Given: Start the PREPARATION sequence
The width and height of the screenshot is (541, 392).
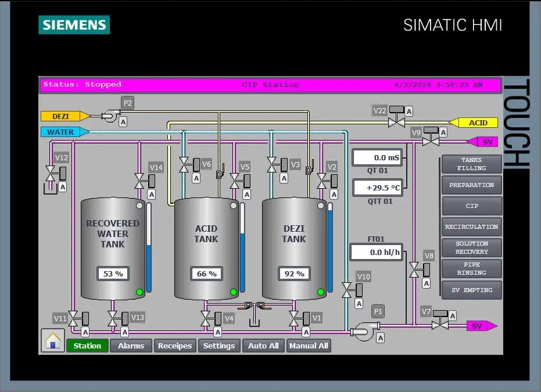Looking at the screenshot, I should point(472,185).
